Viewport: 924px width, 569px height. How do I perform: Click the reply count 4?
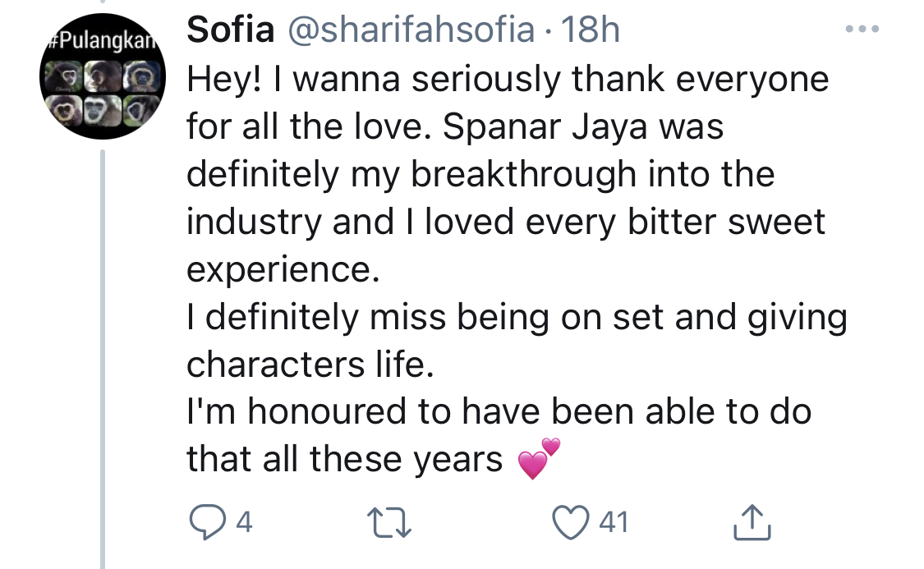[x=242, y=522]
